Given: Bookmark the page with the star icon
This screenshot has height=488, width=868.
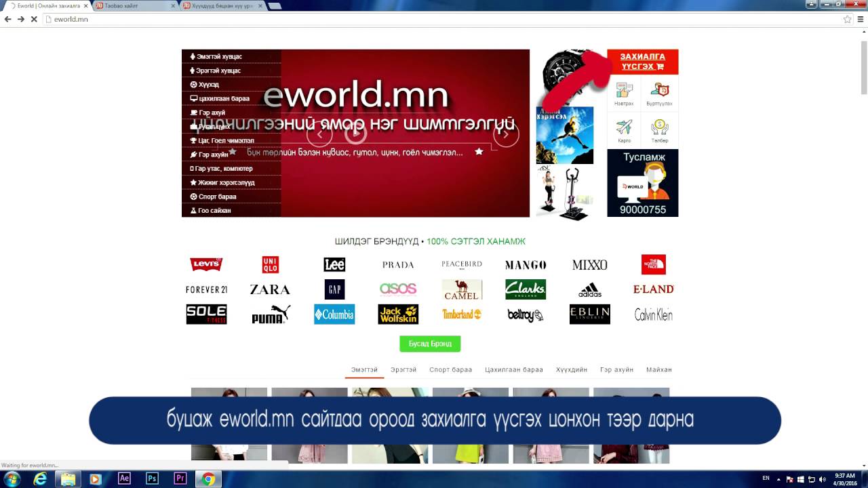Looking at the screenshot, I should 847,19.
